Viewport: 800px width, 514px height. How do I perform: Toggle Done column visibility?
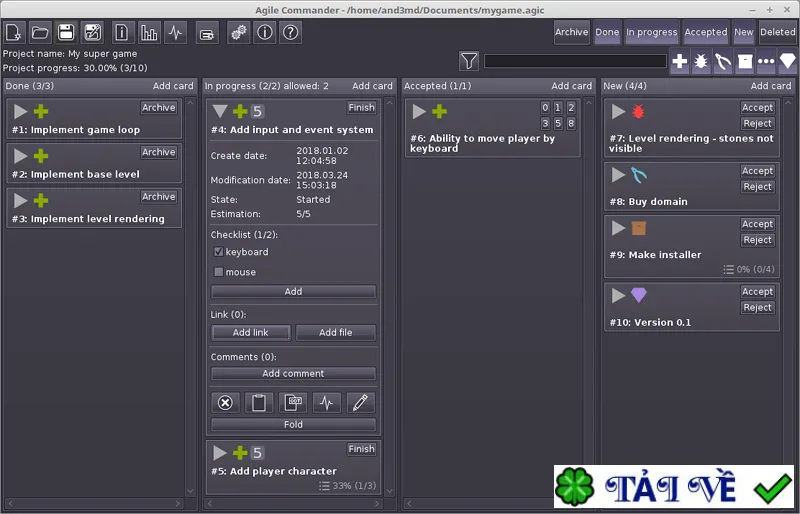(607, 32)
